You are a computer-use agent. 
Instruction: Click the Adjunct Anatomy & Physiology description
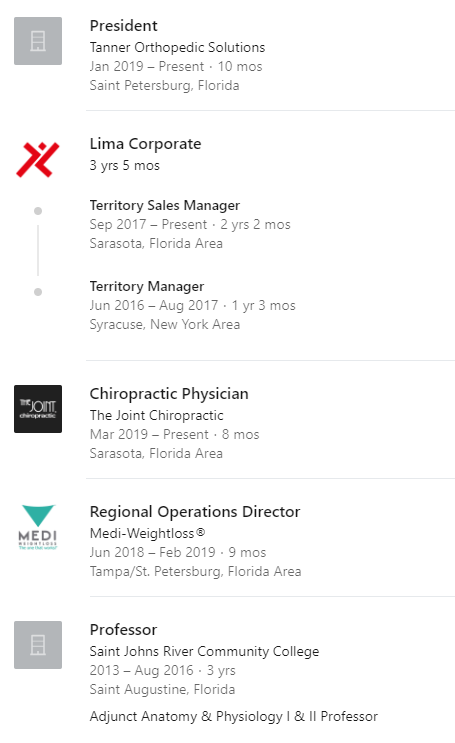point(234,716)
